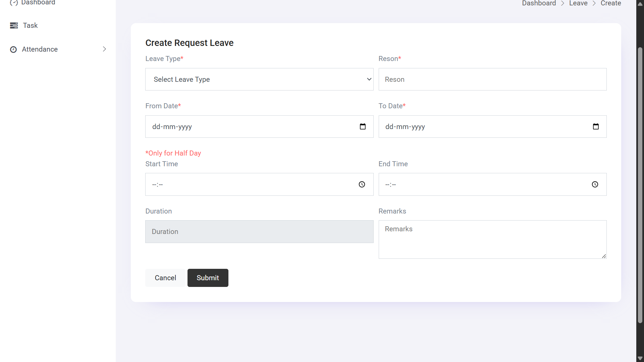The height and width of the screenshot is (362, 644).
Task: Open the End Time clock picker icon
Action: click(595, 184)
